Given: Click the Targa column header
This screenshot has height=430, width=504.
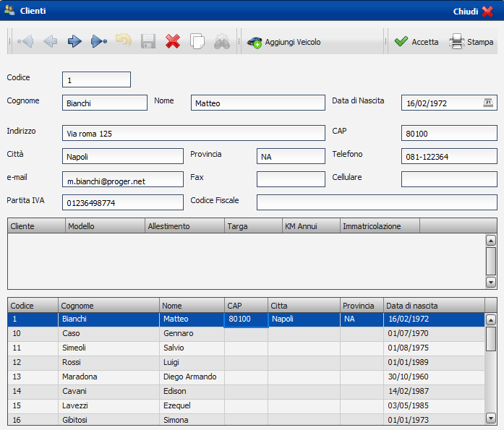Looking at the screenshot, I should pos(254,226).
